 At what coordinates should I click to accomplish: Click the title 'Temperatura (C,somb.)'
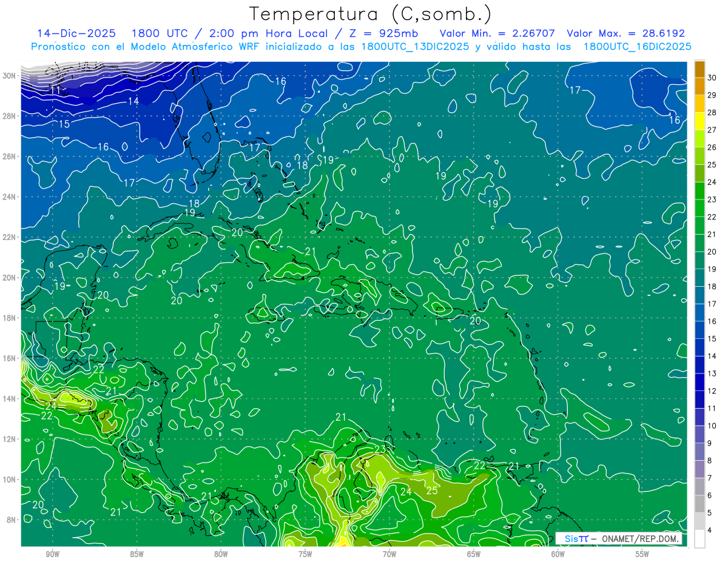[371, 15]
